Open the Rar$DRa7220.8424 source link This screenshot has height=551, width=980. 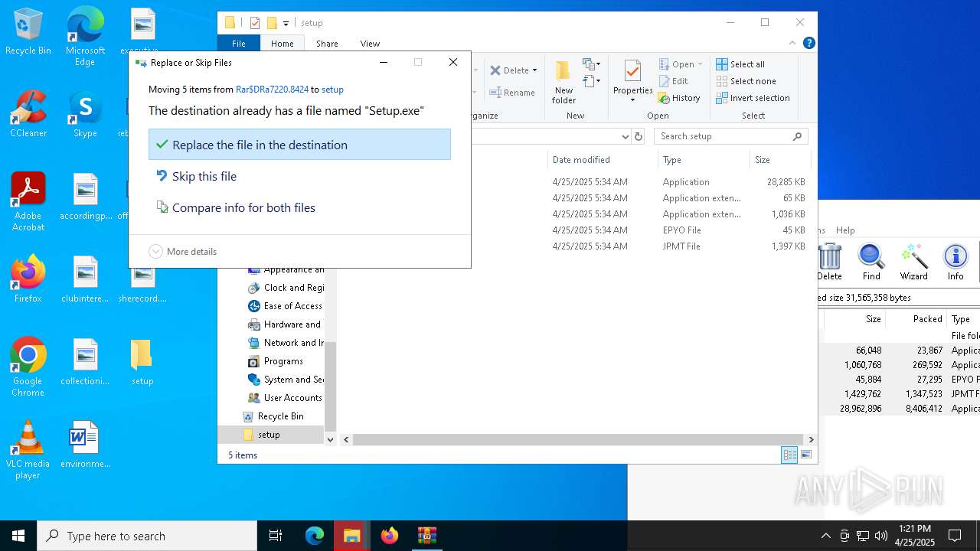(x=272, y=90)
